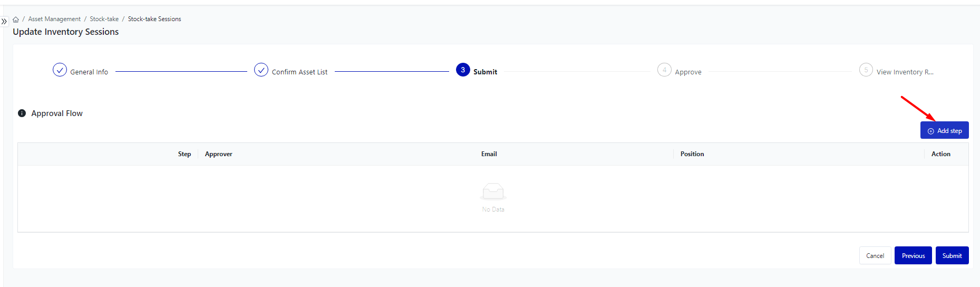Click the Confirm Asset List checkmark icon
This screenshot has height=287, width=980.
[261, 70]
